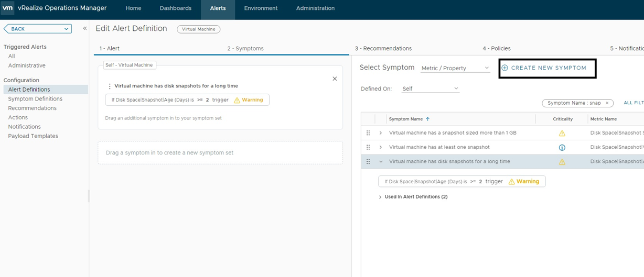Image resolution: width=644 pixels, height=277 pixels.
Task: Collapse the left navigation pane
Action: (84, 29)
